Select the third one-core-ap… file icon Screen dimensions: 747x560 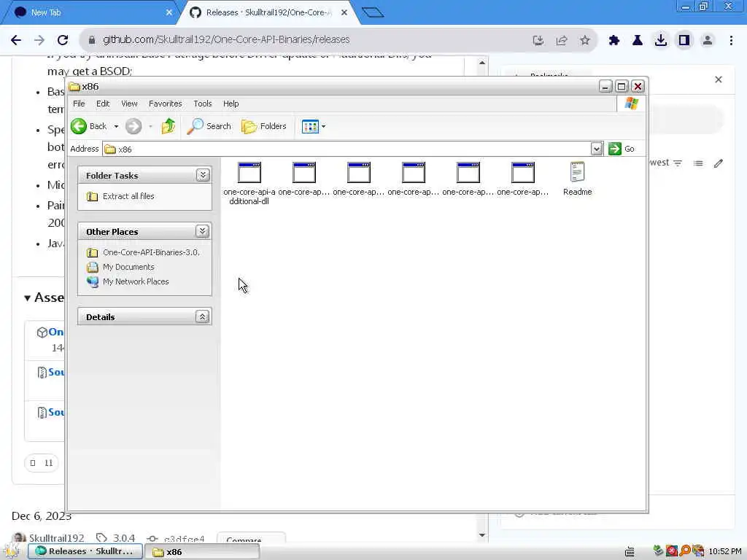pyautogui.click(x=359, y=179)
